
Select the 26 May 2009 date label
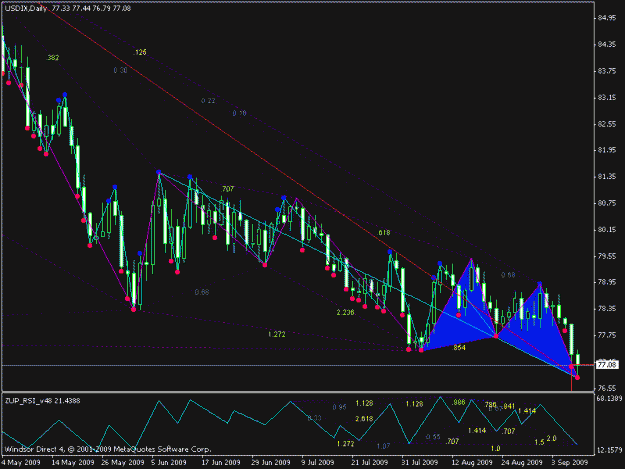click(123, 462)
